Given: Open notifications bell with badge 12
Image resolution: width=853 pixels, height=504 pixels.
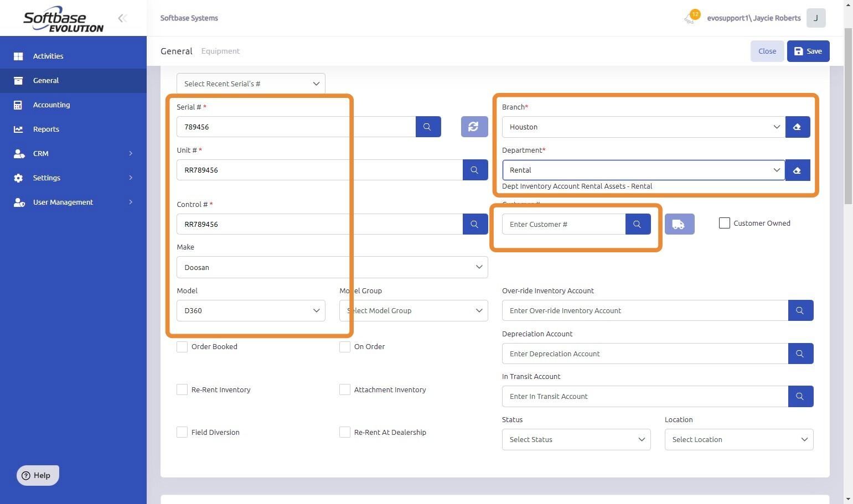Looking at the screenshot, I should coord(691,17).
